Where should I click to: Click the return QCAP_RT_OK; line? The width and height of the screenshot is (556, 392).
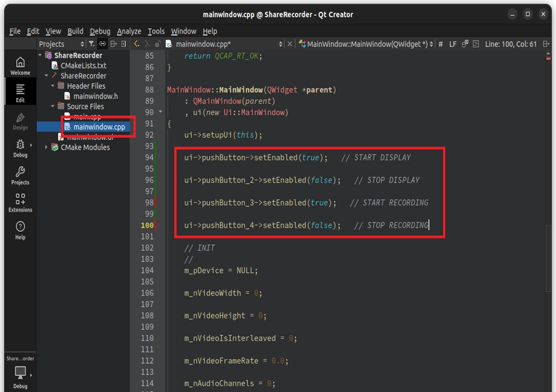(x=223, y=56)
